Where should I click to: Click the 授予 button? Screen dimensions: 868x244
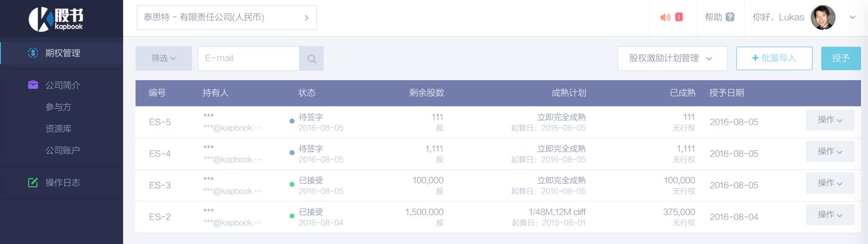(841, 58)
